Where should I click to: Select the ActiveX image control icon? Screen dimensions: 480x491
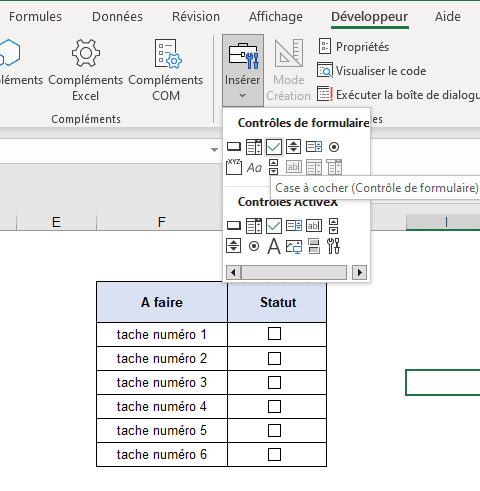[294, 247]
